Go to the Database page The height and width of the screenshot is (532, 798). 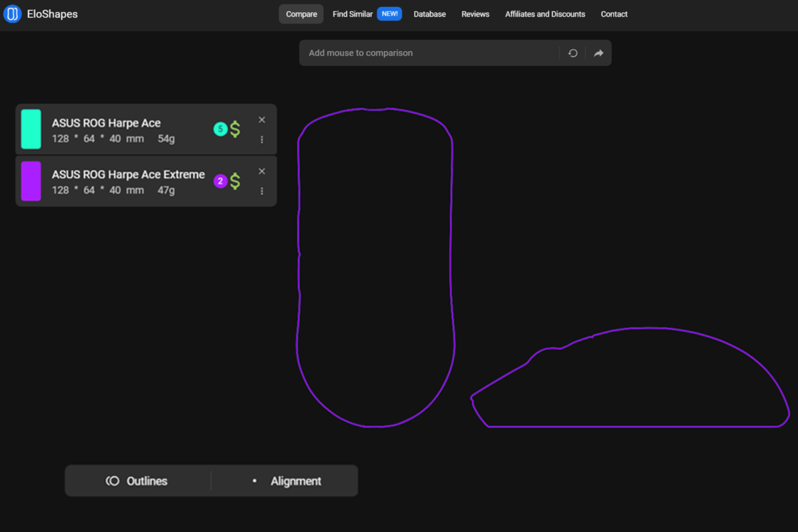(x=430, y=14)
